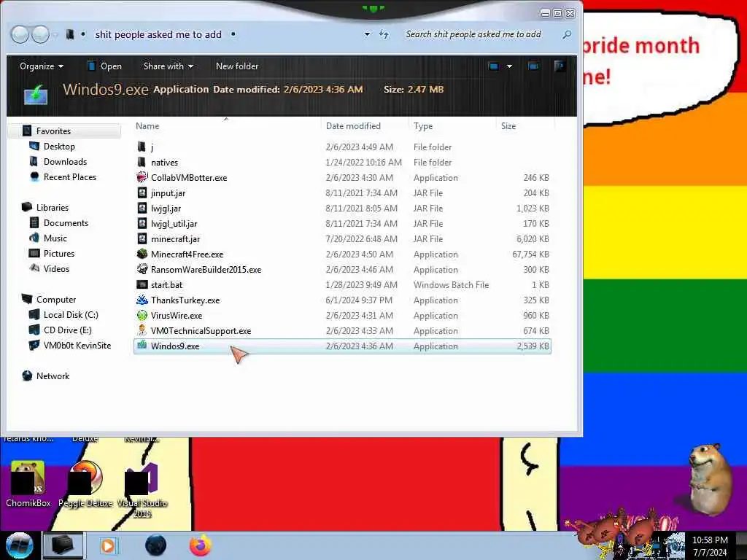747x560 pixels.
Task: Click the address bar folder path
Action: pyautogui.click(x=158, y=34)
